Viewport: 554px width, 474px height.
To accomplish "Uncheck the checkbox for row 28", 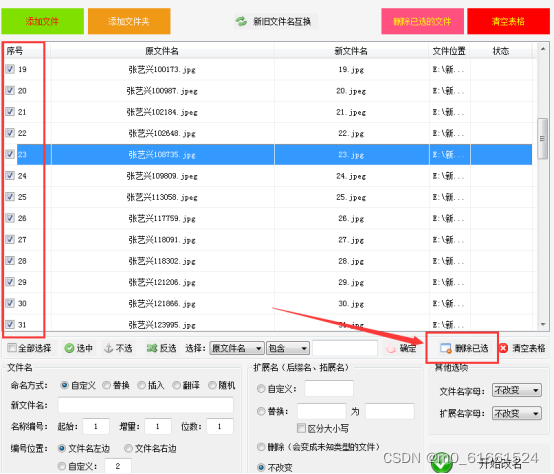I will [10, 261].
